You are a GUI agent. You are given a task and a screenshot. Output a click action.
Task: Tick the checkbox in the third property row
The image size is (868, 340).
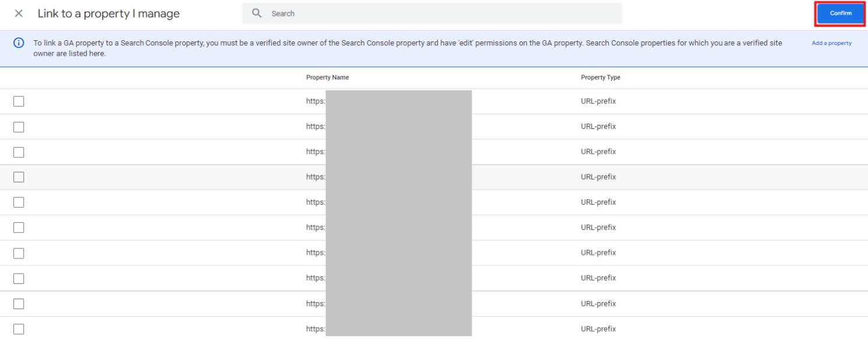click(19, 152)
